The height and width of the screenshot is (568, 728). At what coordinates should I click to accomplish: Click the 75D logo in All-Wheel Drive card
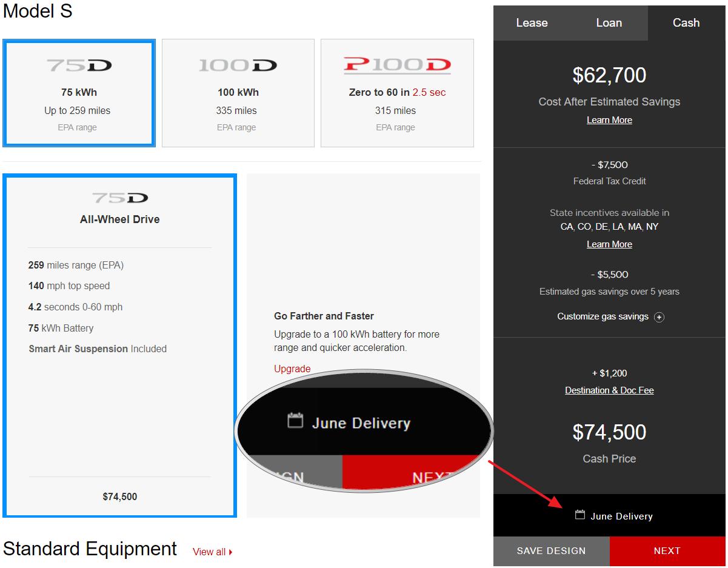(120, 198)
